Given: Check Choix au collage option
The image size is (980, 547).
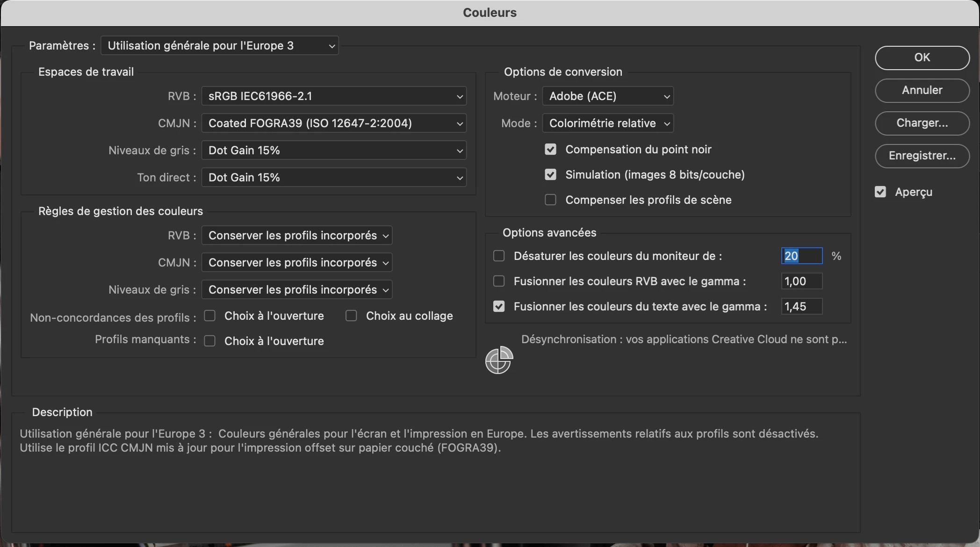Looking at the screenshot, I should tap(351, 316).
